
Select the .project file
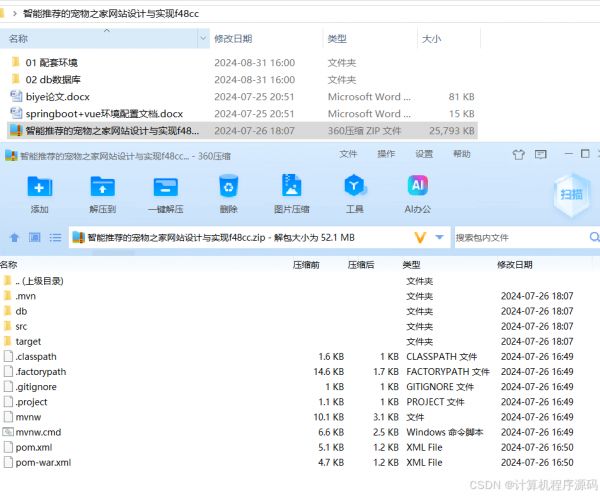[x=25, y=402]
